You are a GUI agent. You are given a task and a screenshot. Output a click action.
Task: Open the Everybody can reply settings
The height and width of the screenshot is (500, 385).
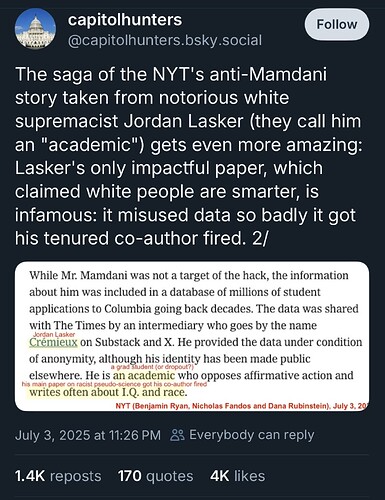click(x=243, y=435)
